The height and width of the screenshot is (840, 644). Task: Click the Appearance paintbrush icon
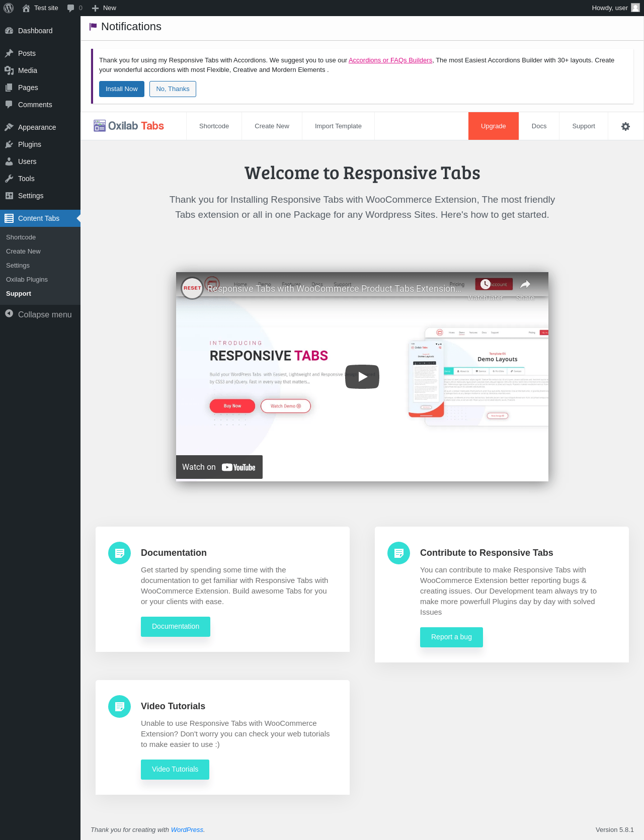(x=9, y=127)
